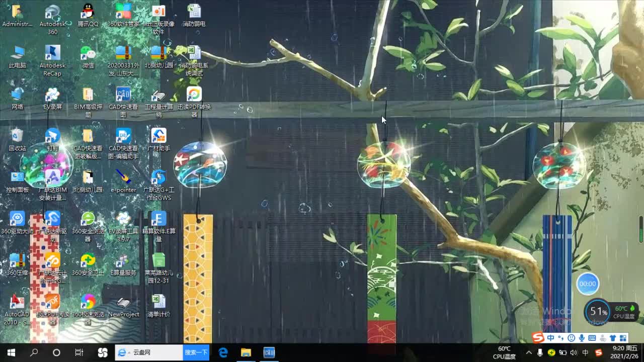Select the AutoCAD 2010 shortcut
The width and height of the screenshot is (644, 362).
(x=17, y=310)
